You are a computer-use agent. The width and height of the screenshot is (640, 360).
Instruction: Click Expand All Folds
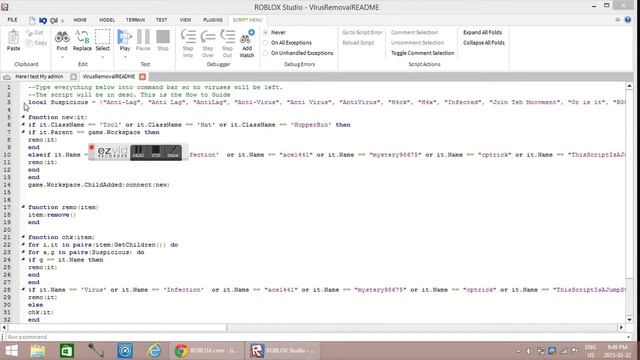coord(482,32)
